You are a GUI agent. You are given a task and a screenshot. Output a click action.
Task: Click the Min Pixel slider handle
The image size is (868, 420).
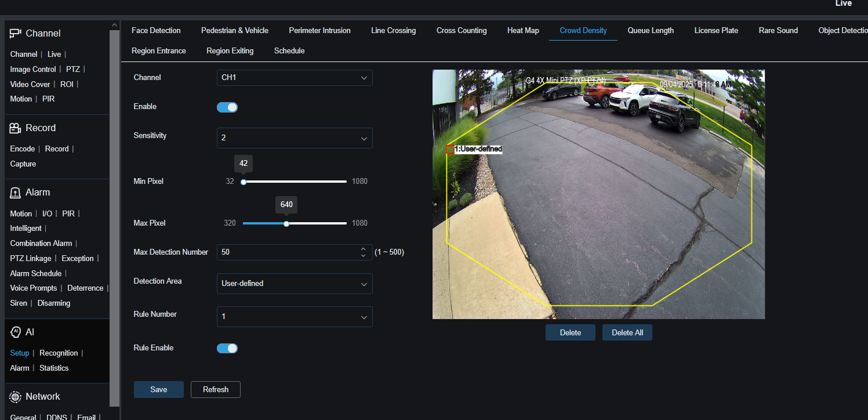click(244, 182)
